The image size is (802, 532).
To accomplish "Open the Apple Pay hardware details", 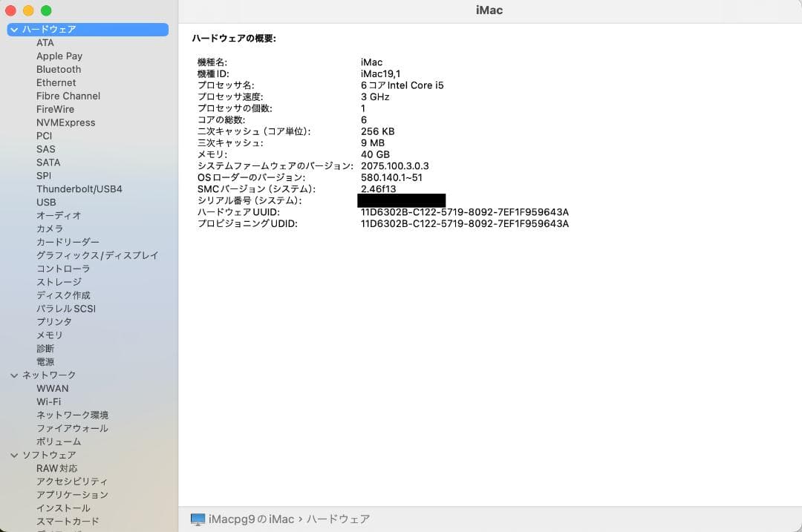I will [59, 56].
